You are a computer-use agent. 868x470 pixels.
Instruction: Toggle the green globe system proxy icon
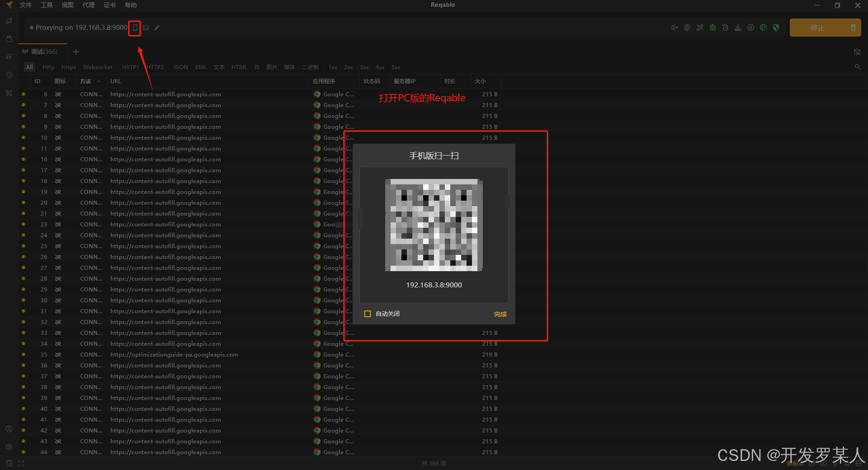(x=763, y=28)
